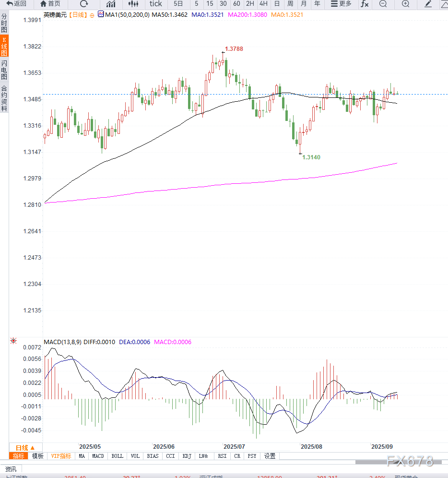Click the 设置 settings button
The image size is (448, 478).
pyautogui.click(x=270, y=456)
